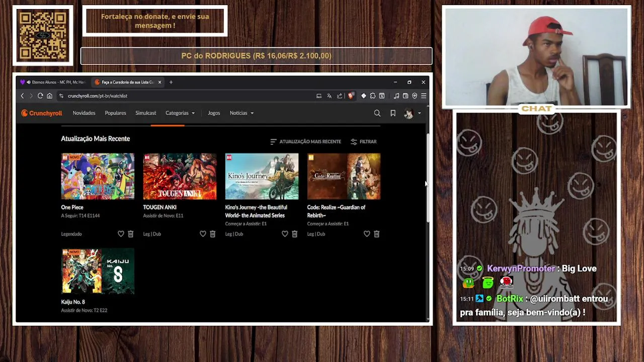Click the share page icon in address bar
The height and width of the screenshot is (362, 644).
[x=340, y=96]
